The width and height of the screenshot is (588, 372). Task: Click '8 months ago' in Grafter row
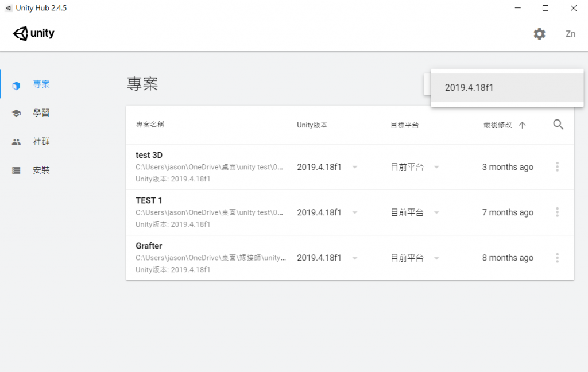click(508, 258)
